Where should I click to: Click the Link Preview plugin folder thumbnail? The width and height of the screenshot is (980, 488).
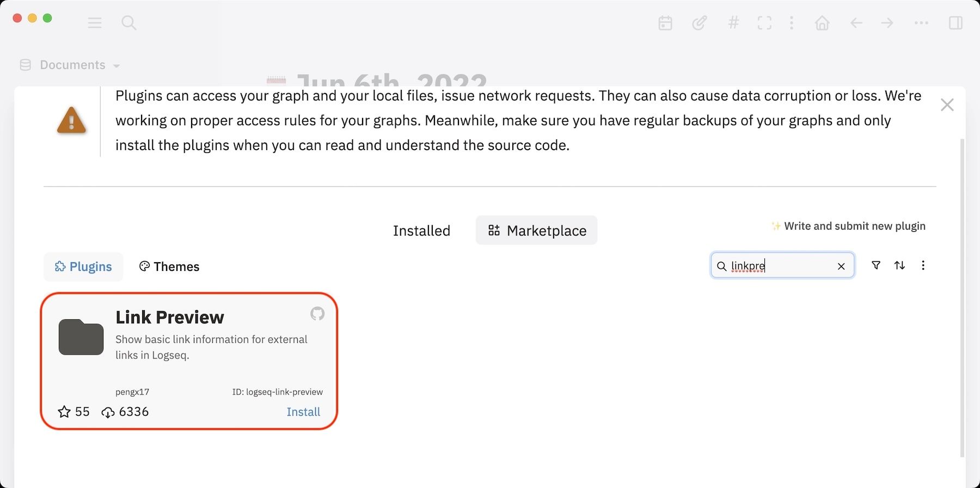pyautogui.click(x=81, y=337)
